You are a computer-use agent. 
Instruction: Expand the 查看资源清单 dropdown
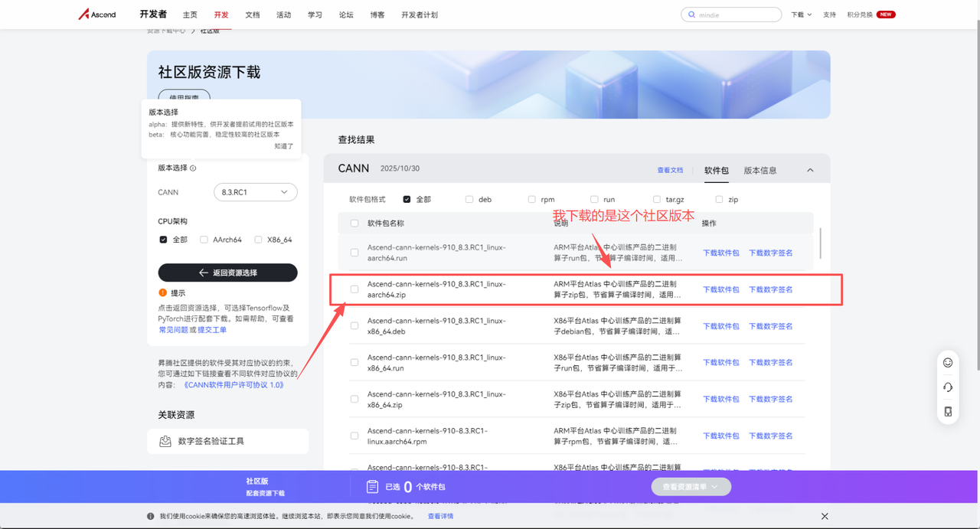[x=691, y=486]
